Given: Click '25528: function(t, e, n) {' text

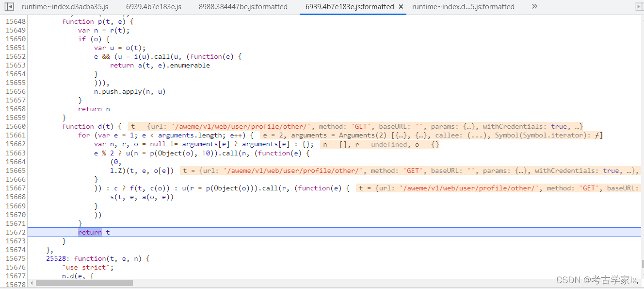Looking at the screenshot, I should click(97, 258).
